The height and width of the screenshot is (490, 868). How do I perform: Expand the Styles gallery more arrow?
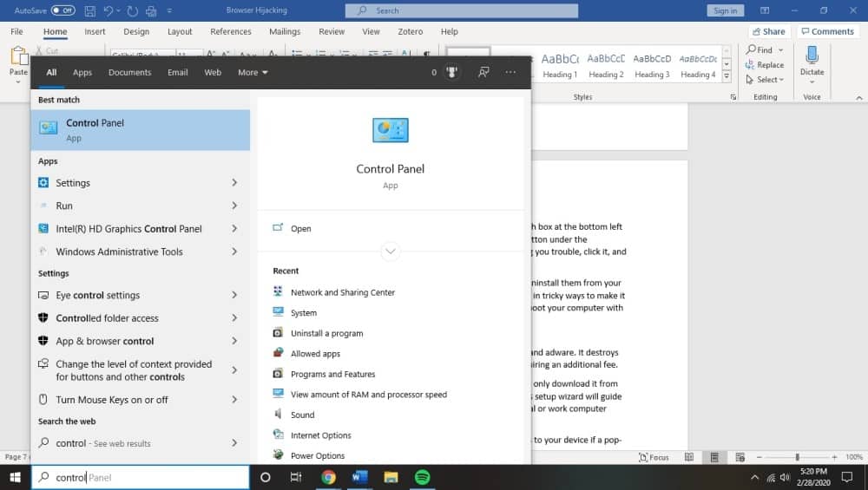coord(727,76)
